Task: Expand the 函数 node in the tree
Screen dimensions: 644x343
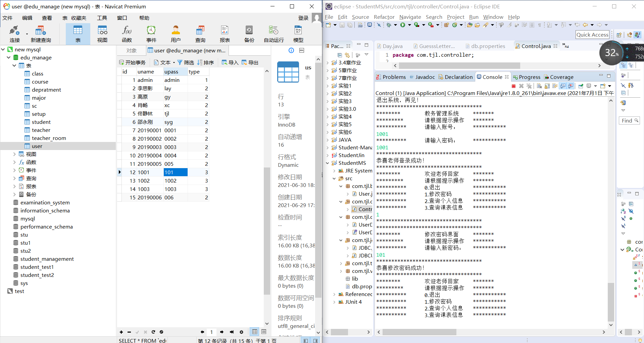Action: pyautogui.click(x=14, y=162)
